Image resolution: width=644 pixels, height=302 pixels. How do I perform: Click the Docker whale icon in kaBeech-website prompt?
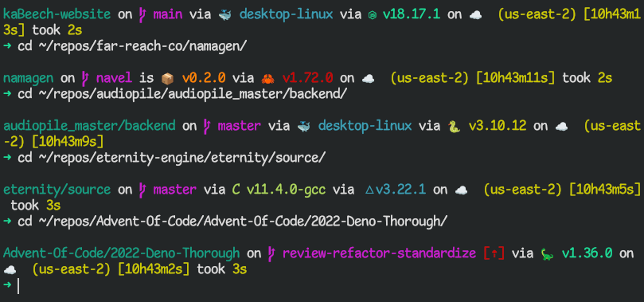pos(225,15)
